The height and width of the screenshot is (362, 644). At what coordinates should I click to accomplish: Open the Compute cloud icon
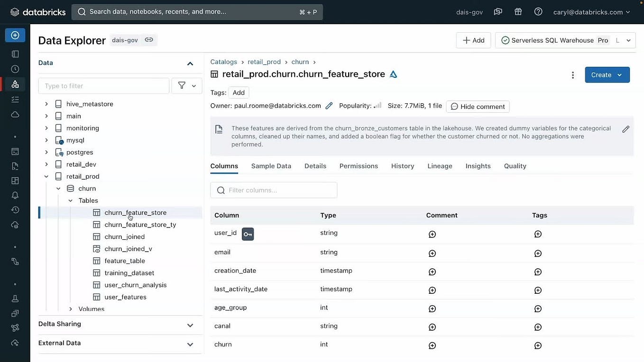pyautogui.click(x=15, y=114)
